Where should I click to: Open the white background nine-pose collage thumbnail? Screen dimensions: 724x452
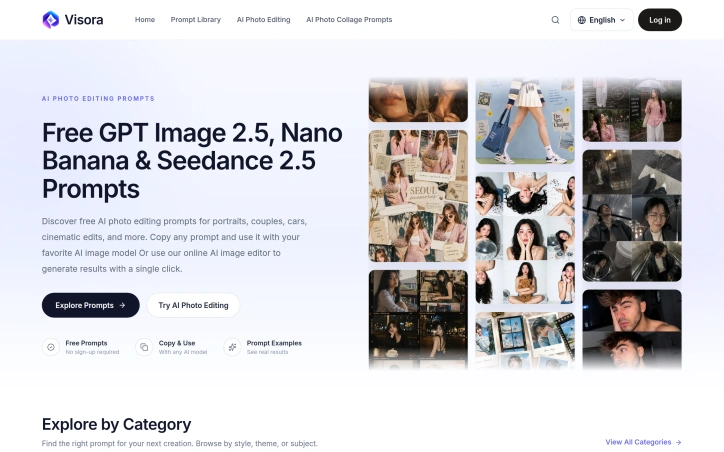point(525,238)
